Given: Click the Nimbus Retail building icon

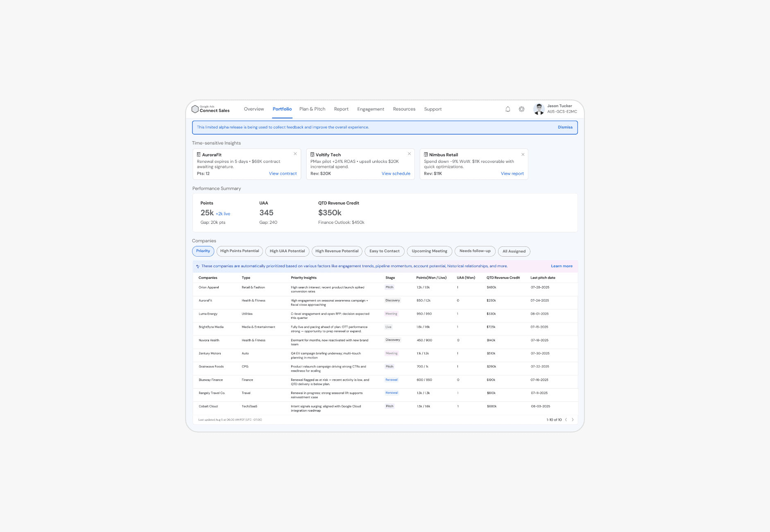Looking at the screenshot, I should point(426,155).
